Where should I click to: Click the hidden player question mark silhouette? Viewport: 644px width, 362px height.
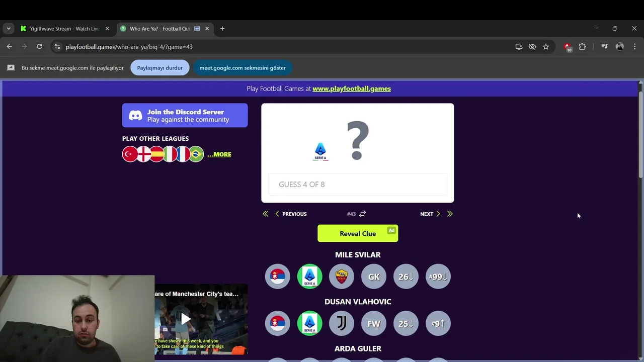click(x=358, y=141)
